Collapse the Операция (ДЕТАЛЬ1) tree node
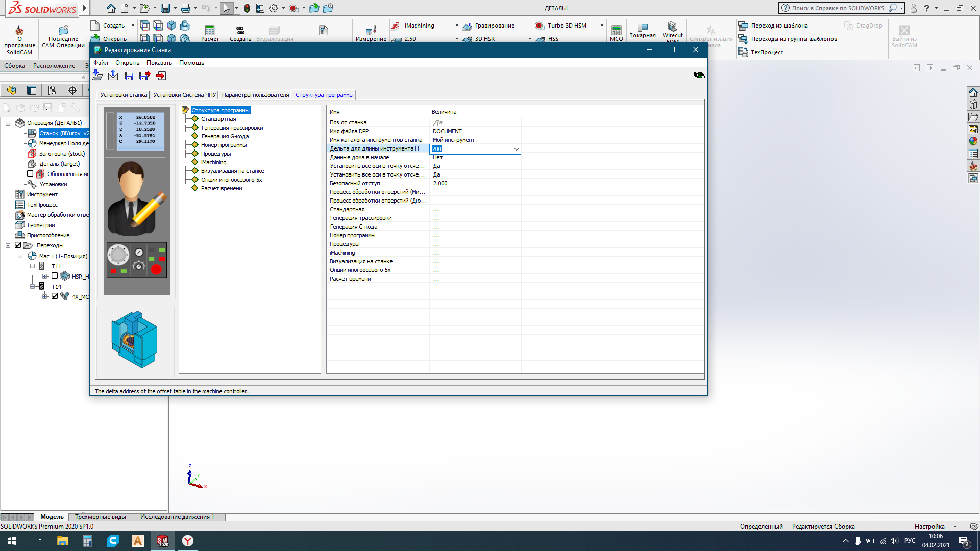The image size is (980, 551). 8,123
